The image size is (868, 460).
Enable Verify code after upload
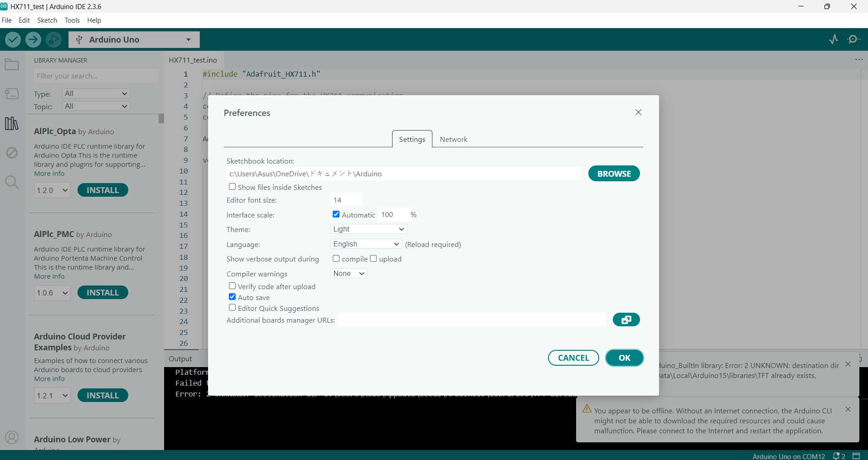232,286
